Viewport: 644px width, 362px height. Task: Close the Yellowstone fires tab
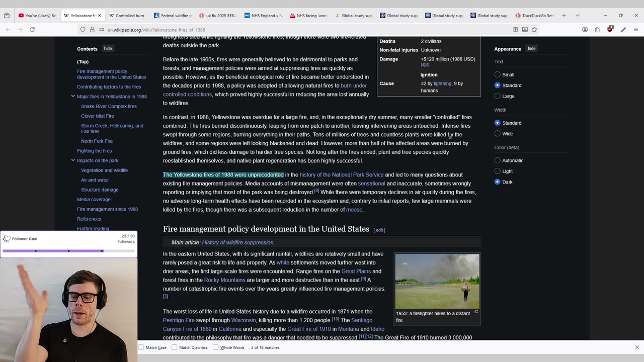pos(100,16)
